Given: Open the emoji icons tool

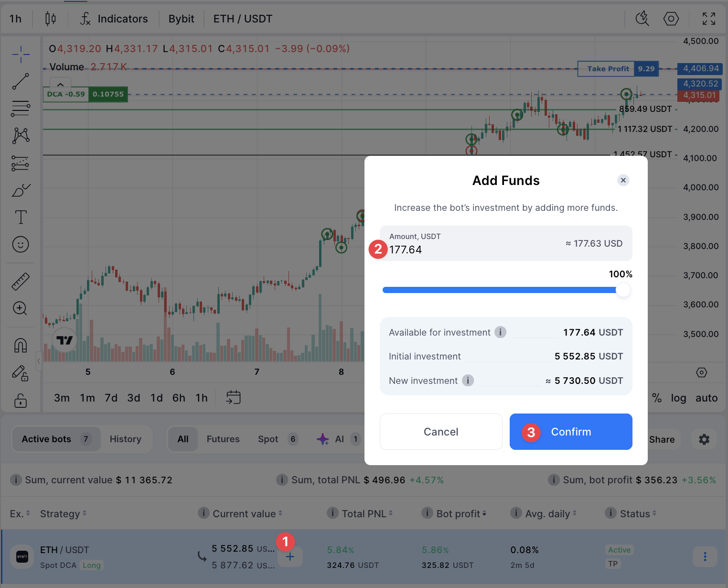Looking at the screenshot, I should [21, 245].
